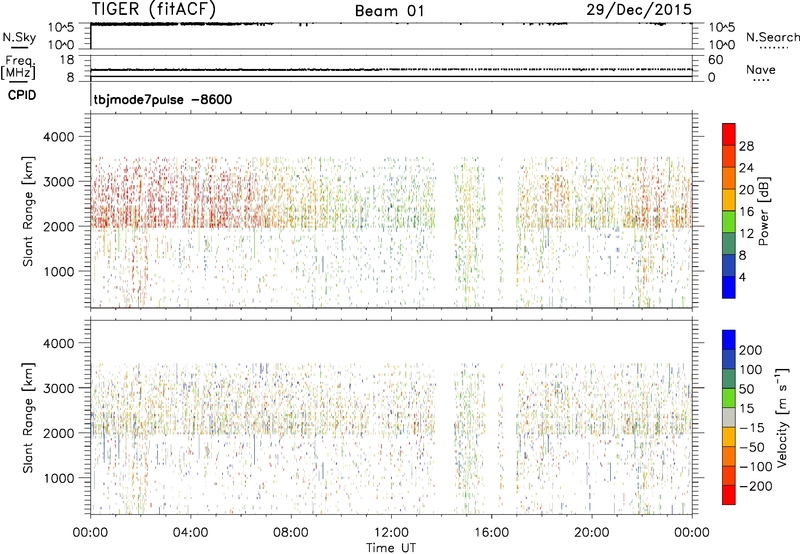Click the Nave legend label

pos(761,69)
